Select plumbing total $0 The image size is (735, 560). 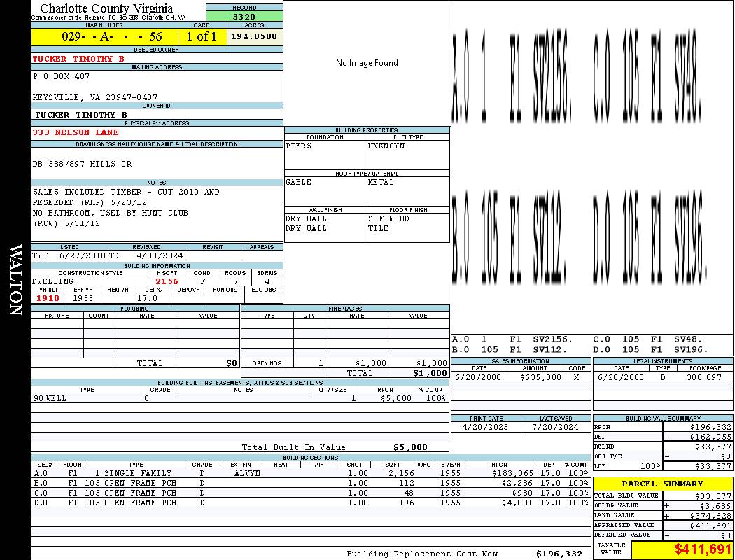[x=232, y=363]
